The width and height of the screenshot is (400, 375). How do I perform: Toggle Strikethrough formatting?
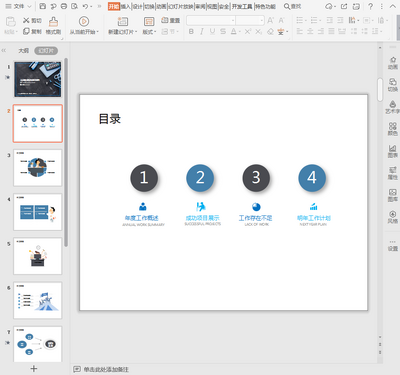[x=223, y=31]
